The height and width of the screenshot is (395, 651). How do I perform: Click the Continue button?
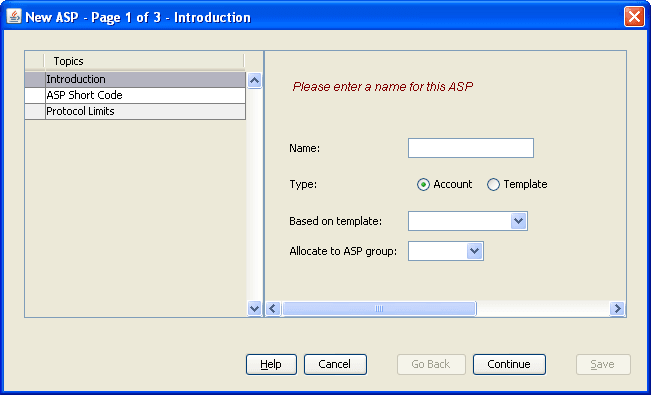point(509,364)
